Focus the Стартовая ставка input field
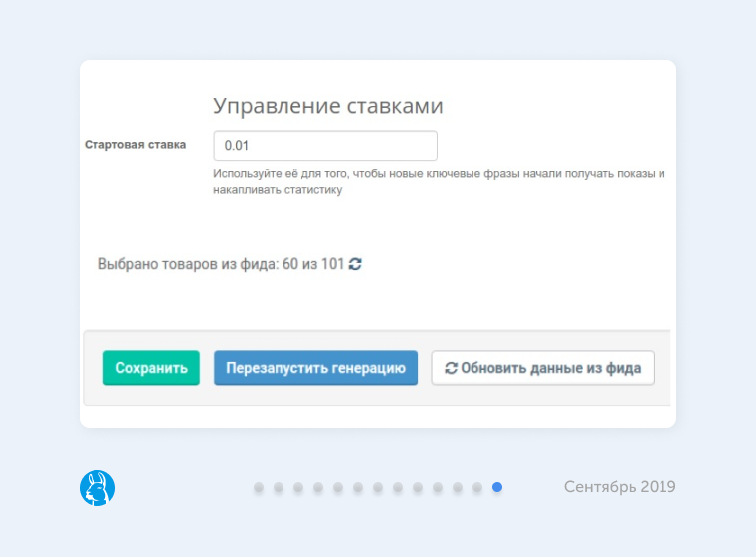 [325, 145]
